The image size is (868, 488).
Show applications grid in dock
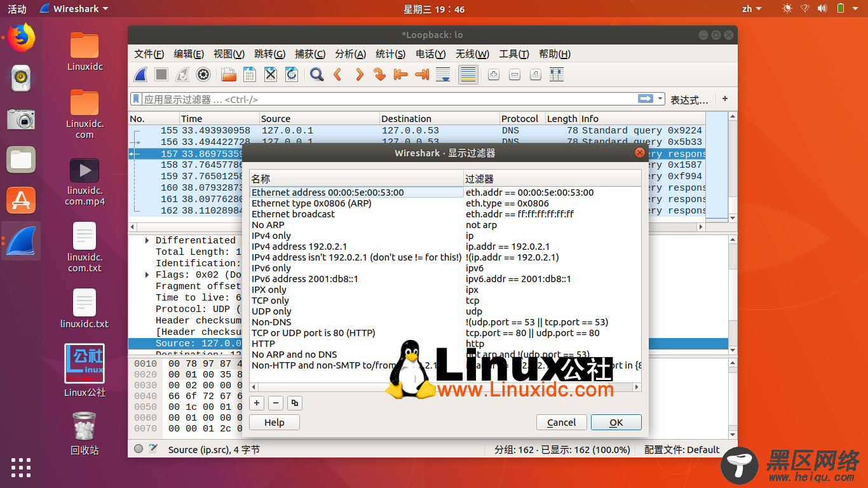coord(21,467)
